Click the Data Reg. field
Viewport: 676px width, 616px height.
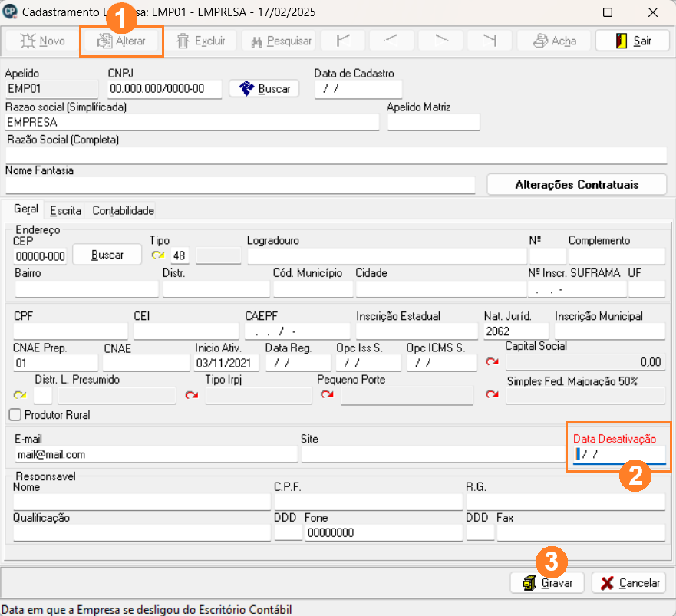click(x=298, y=363)
